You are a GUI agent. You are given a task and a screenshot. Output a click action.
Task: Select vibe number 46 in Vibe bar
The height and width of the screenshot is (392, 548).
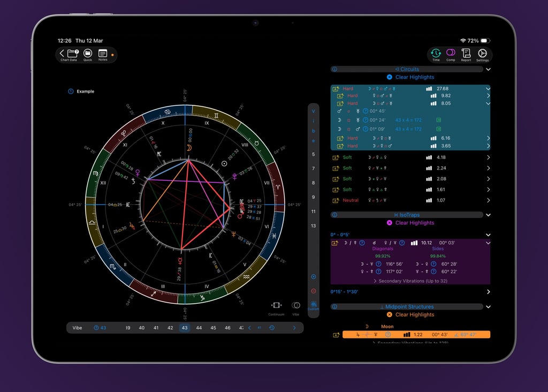227,328
